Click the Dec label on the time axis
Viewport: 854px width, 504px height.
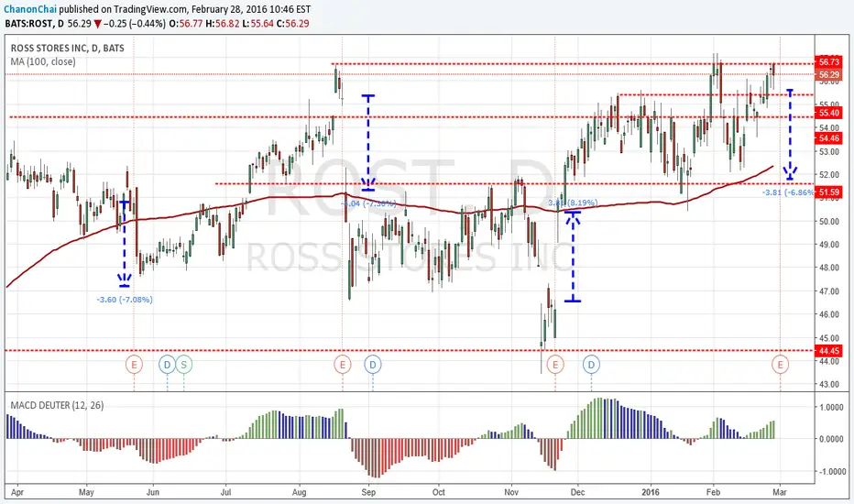point(577,492)
